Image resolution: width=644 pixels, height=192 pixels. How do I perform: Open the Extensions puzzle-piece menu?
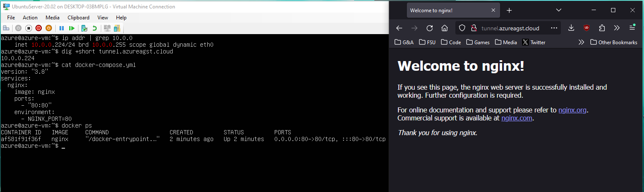click(x=602, y=28)
